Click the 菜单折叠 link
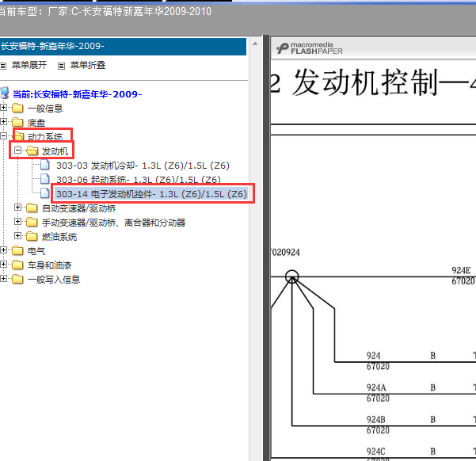The height and width of the screenshot is (461, 476). tap(88, 65)
